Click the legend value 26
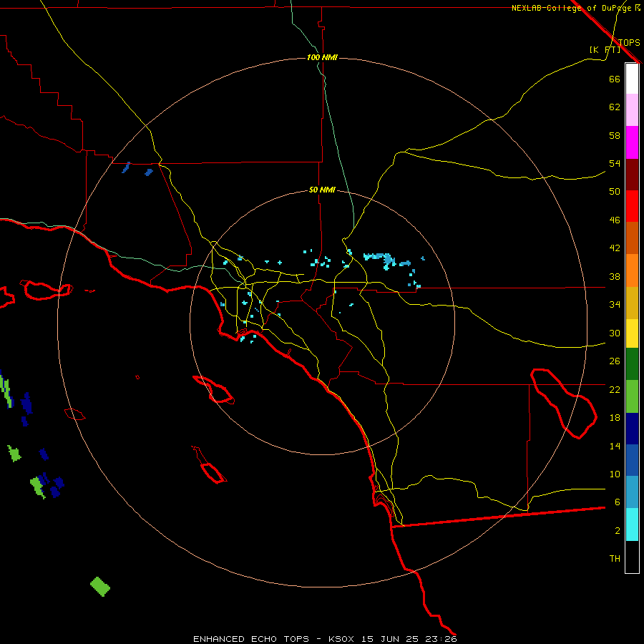Screen dimensions: 644x644 coord(615,361)
